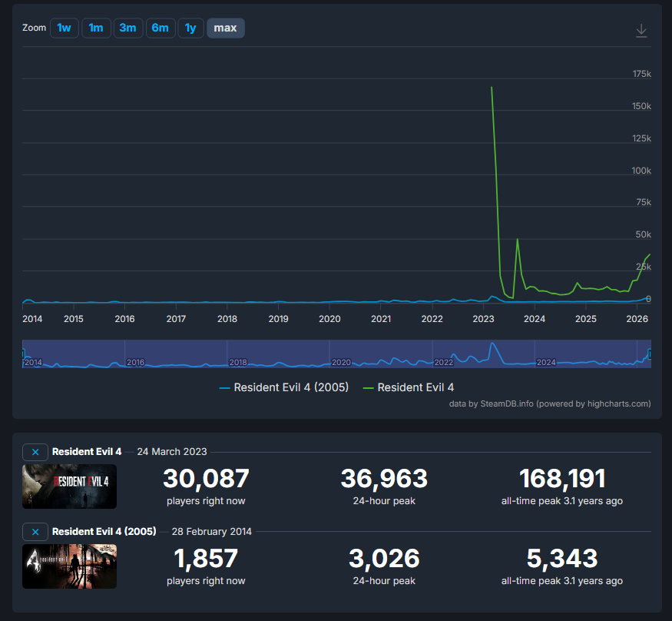The width and height of the screenshot is (672, 621).
Task: Click the 28 February 2014 release date
Action: 212,531
